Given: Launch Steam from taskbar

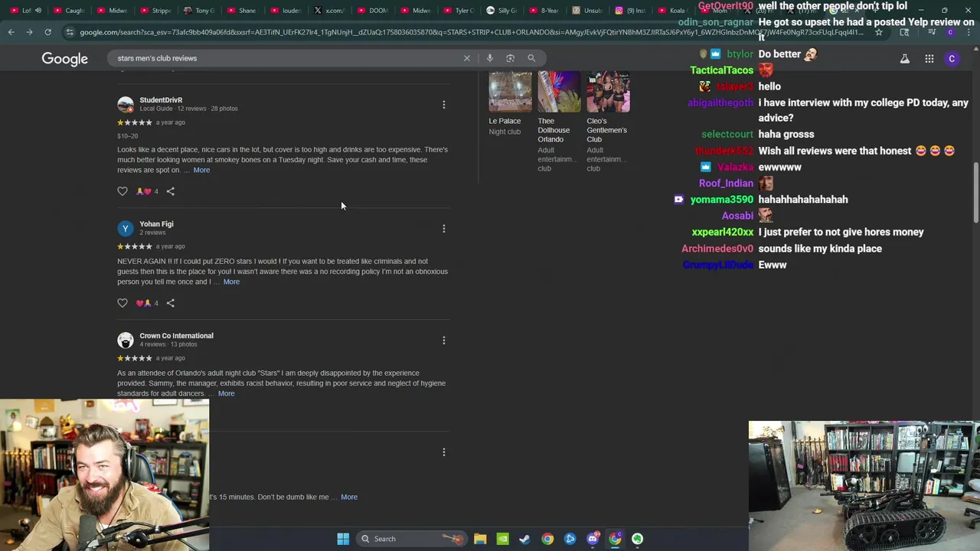Looking at the screenshot, I should point(524,539).
